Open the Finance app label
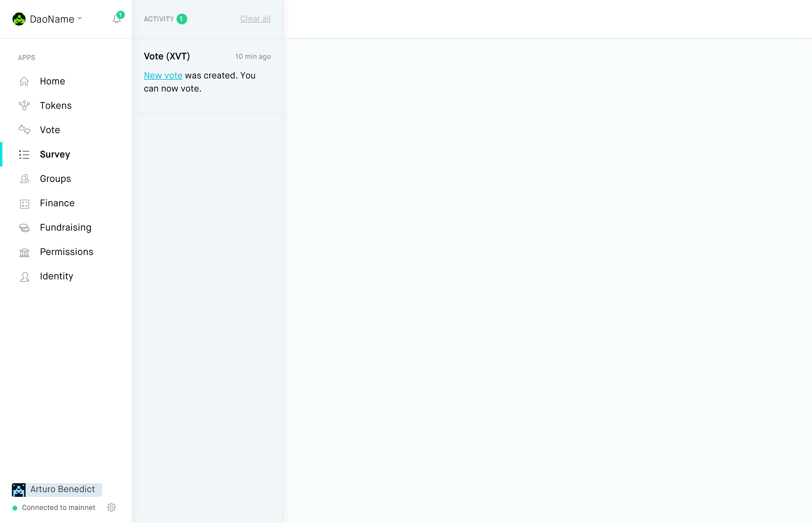Screen dimensions: 812x523 pos(57,203)
